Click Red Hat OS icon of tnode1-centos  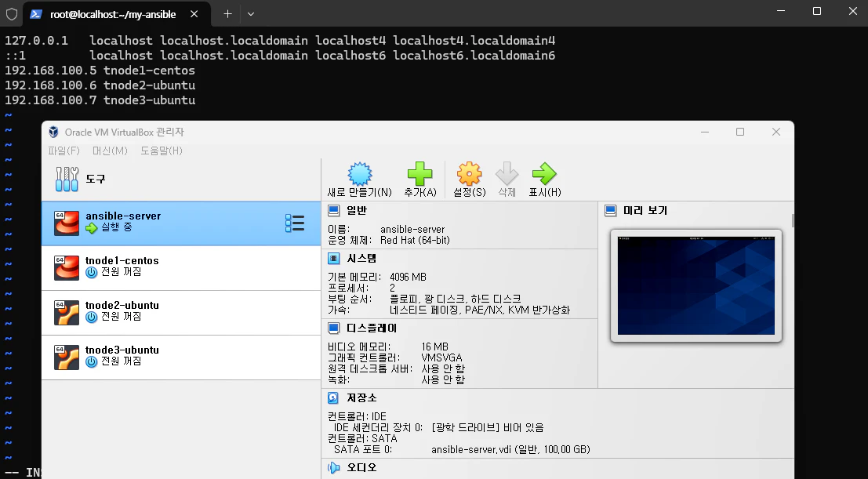67,268
